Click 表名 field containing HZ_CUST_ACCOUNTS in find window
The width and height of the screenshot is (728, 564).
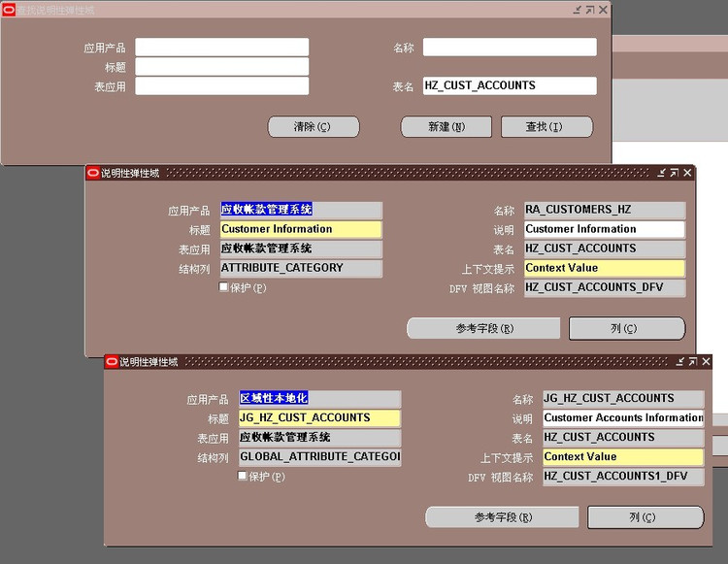pos(510,85)
